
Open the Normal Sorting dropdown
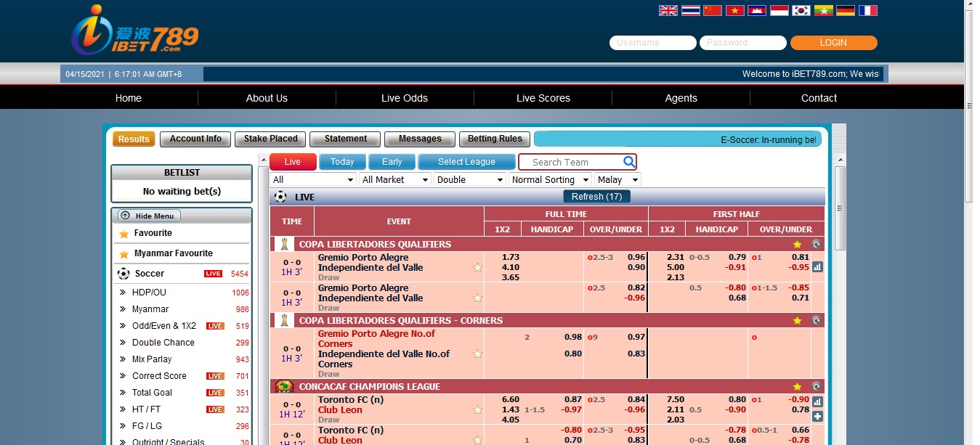[550, 179]
